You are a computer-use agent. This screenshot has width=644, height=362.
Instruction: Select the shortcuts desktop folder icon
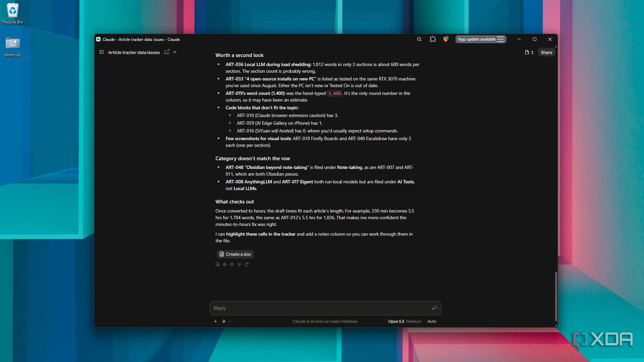coord(13,47)
